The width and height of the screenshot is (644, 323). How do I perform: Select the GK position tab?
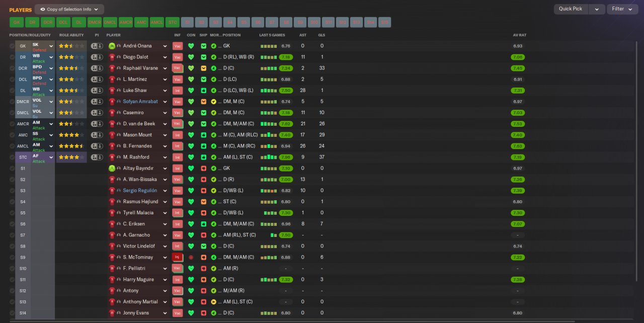(17, 22)
